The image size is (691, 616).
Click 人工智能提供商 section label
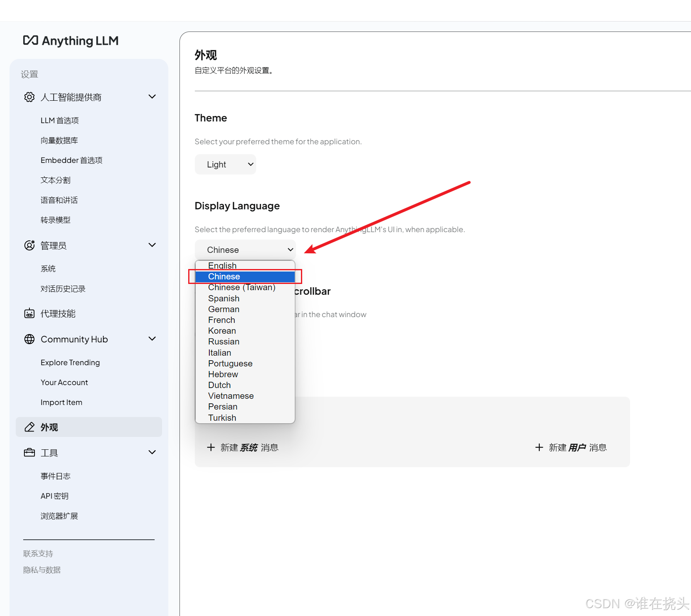click(x=71, y=97)
